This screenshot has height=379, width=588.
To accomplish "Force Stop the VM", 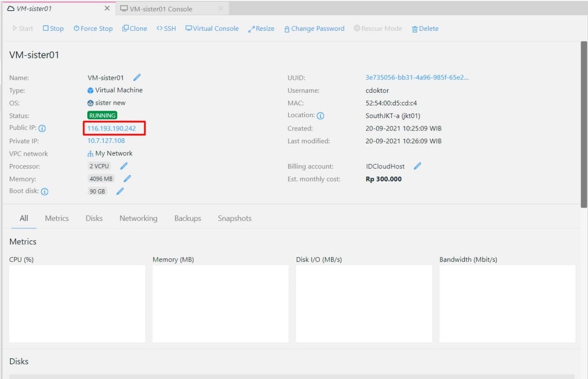I will (x=93, y=28).
